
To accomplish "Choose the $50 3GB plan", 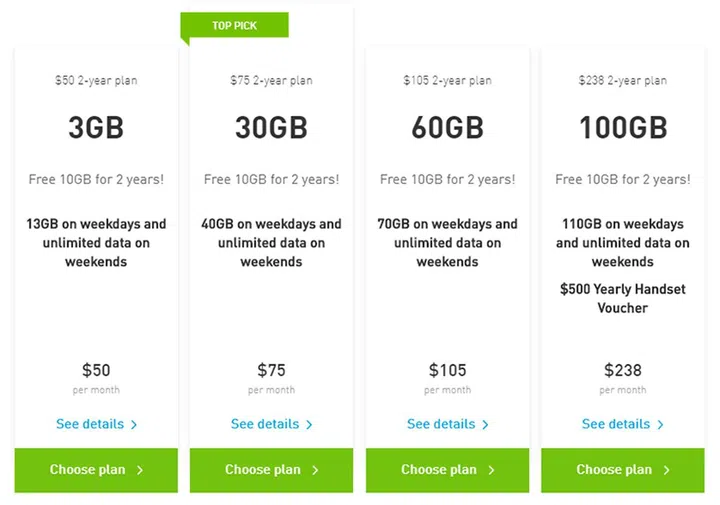I will point(96,470).
